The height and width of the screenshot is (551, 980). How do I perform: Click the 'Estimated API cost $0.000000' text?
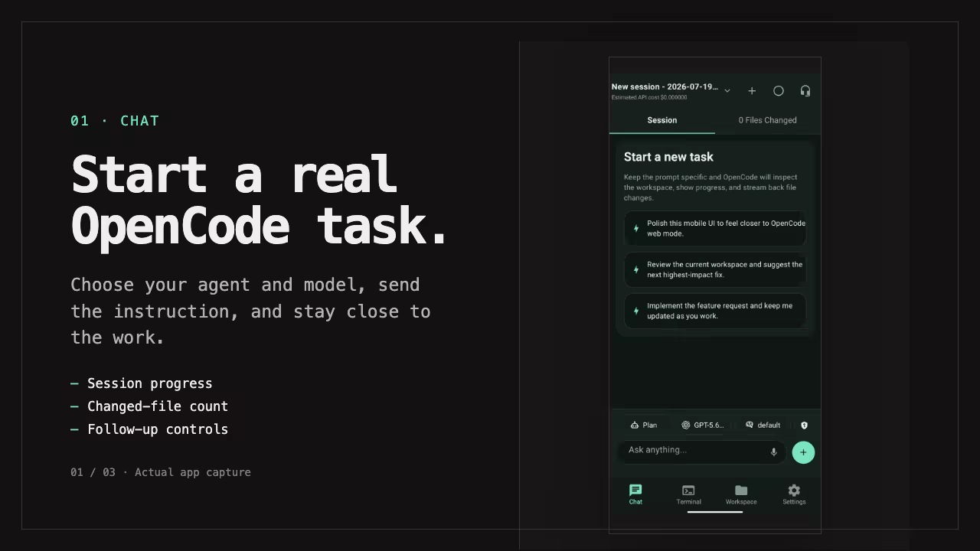click(x=649, y=98)
